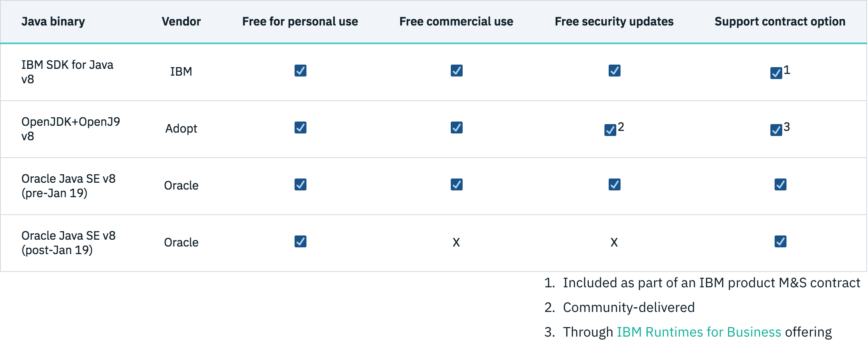The width and height of the screenshot is (868, 340).
Task: Click the Support contract option column header
Action: click(x=780, y=22)
